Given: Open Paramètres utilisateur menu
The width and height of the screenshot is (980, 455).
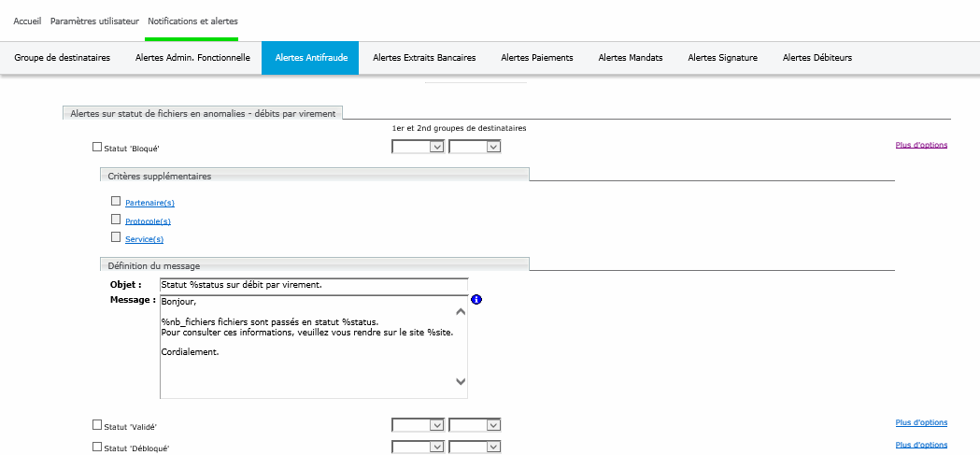Looking at the screenshot, I should coord(94,21).
